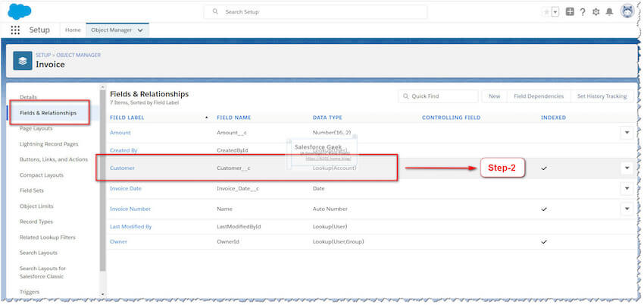Open the Customer field link
Image resolution: width=644 pixels, height=305 pixels.
click(x=123, y=168)
